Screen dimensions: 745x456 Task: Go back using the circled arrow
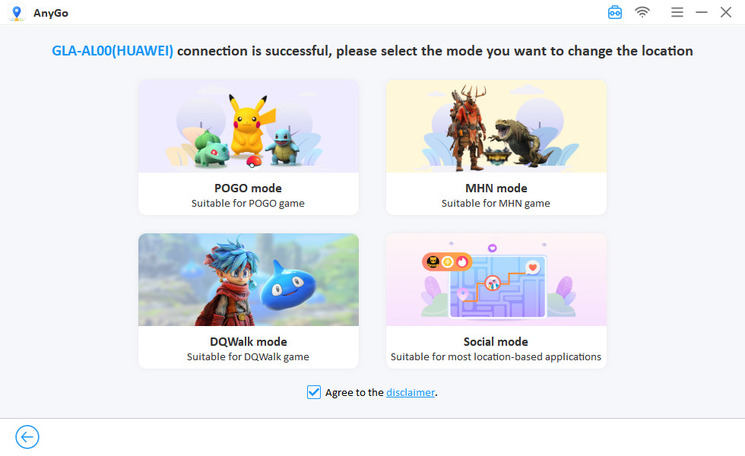[27, 437]
